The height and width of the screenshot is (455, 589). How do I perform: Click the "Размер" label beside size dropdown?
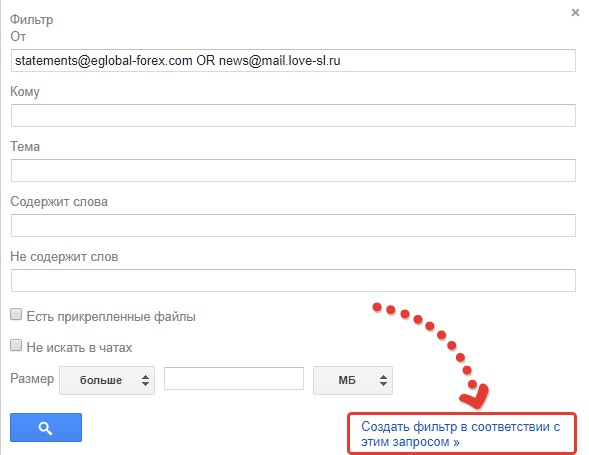[x=32, y=378]
